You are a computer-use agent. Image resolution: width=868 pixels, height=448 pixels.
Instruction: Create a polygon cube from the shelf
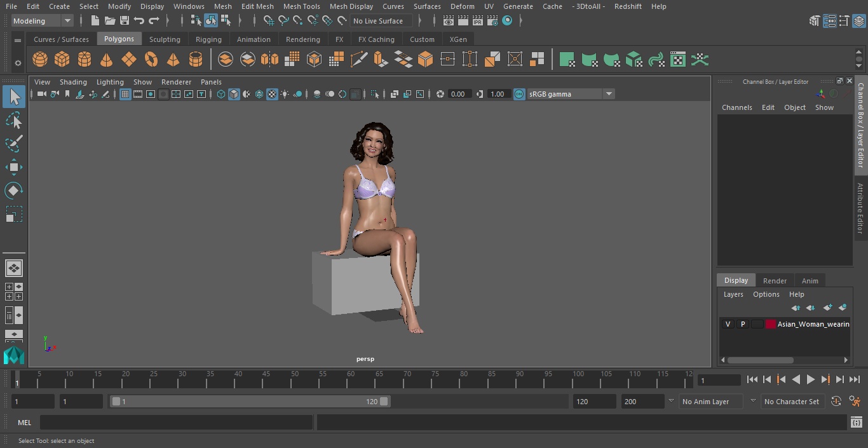(62, 60)
